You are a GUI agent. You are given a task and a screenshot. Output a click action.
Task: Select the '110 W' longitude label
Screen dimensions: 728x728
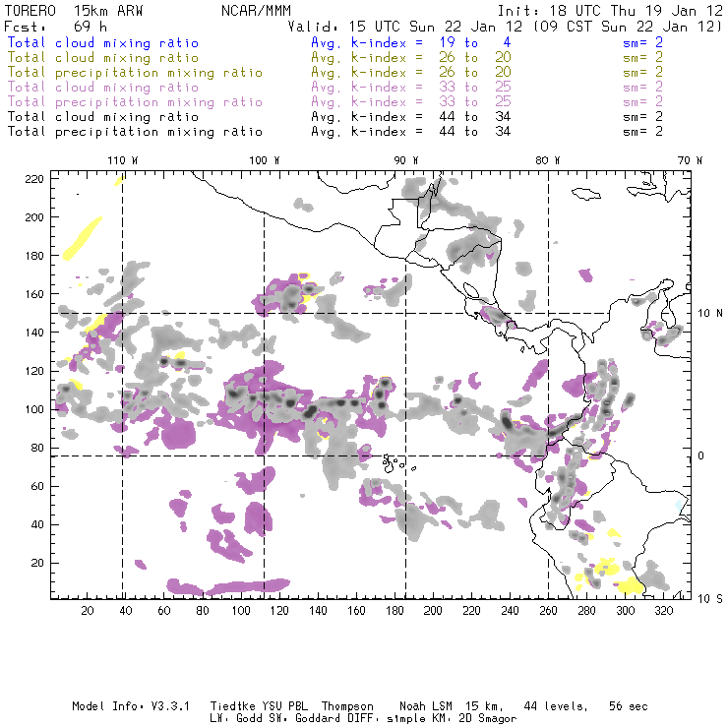coord(123,160)
